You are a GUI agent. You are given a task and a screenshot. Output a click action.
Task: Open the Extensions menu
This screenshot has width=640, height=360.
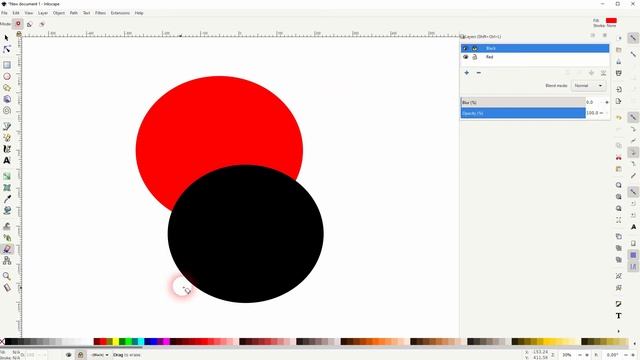point(120,13)
